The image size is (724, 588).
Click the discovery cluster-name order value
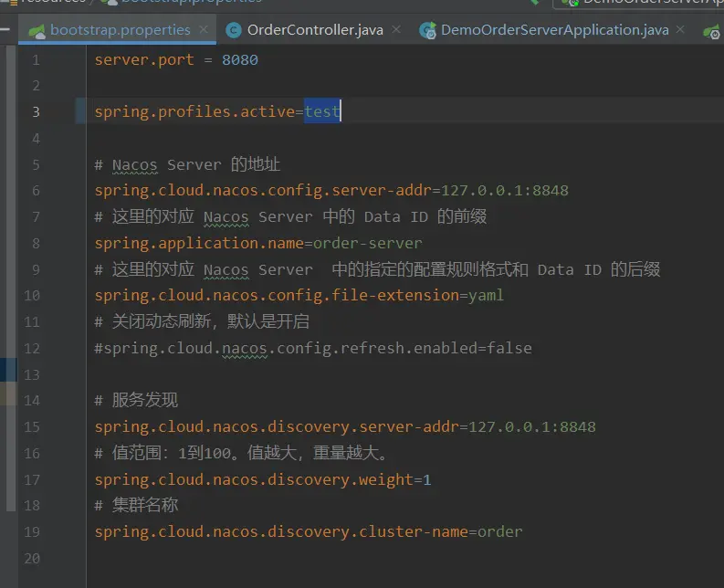[499, 531]
